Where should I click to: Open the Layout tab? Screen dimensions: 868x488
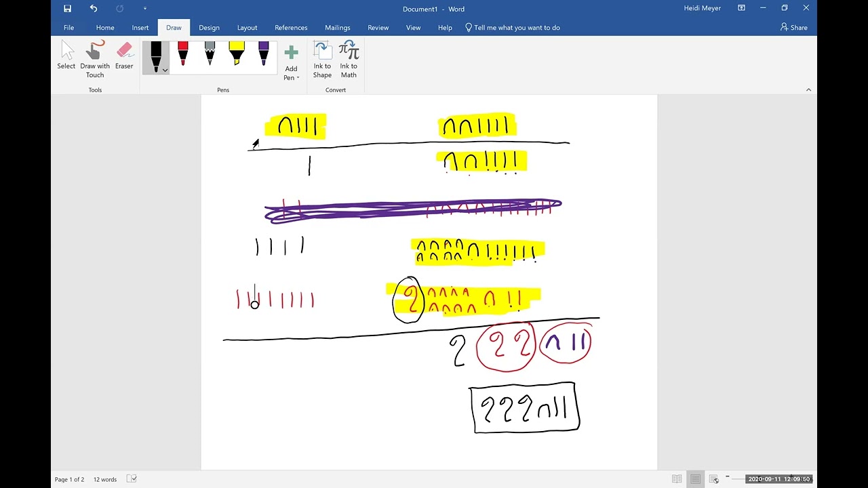247,28
